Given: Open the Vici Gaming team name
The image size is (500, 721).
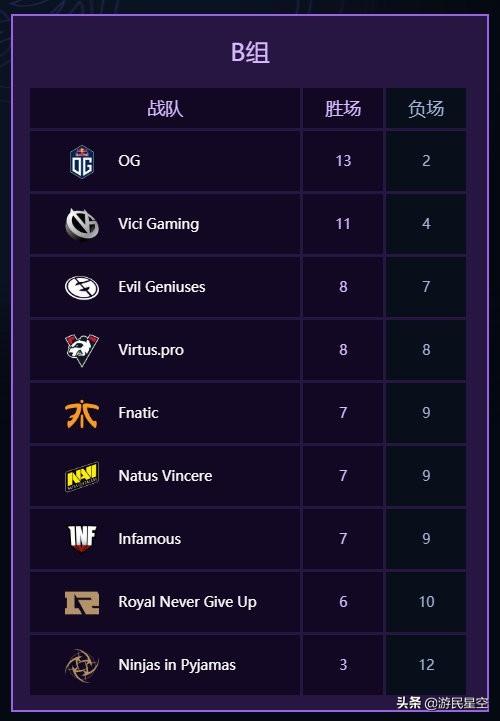Looking at the screenshot, I should coord(159,224).
